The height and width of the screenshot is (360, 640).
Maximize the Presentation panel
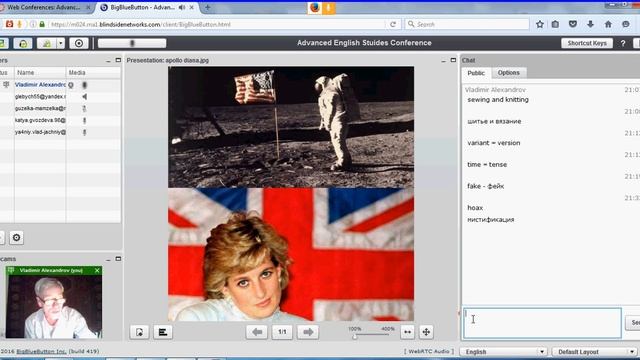(453, 60)
